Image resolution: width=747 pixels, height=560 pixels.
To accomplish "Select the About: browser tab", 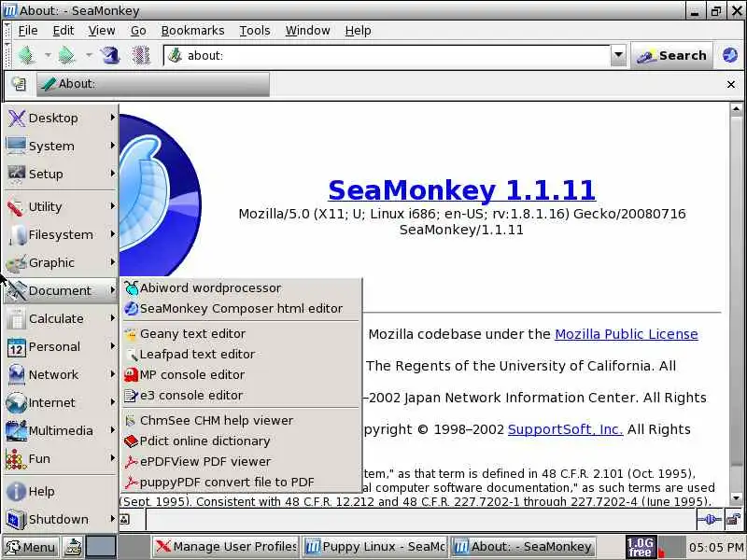I will click(x=153, y=84).
